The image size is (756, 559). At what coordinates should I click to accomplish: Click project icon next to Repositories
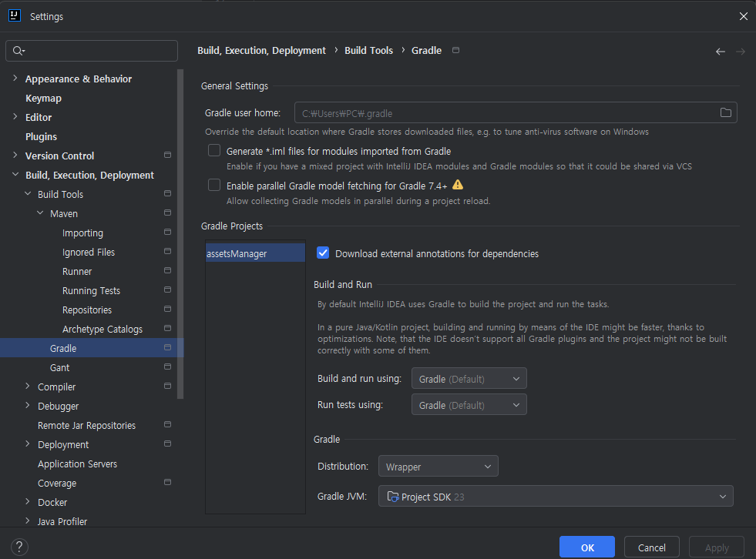(x=167, y=310)
